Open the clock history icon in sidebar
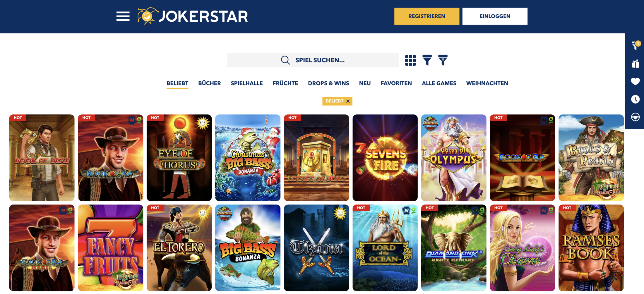The width and height of the screenshot is (644, 294). (635, 99)
